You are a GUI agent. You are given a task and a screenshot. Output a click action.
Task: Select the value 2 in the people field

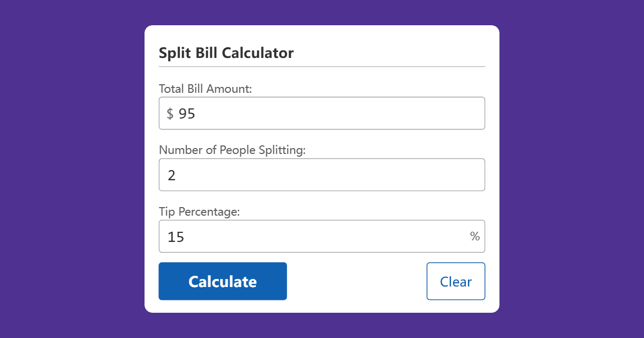coord(171,174)
